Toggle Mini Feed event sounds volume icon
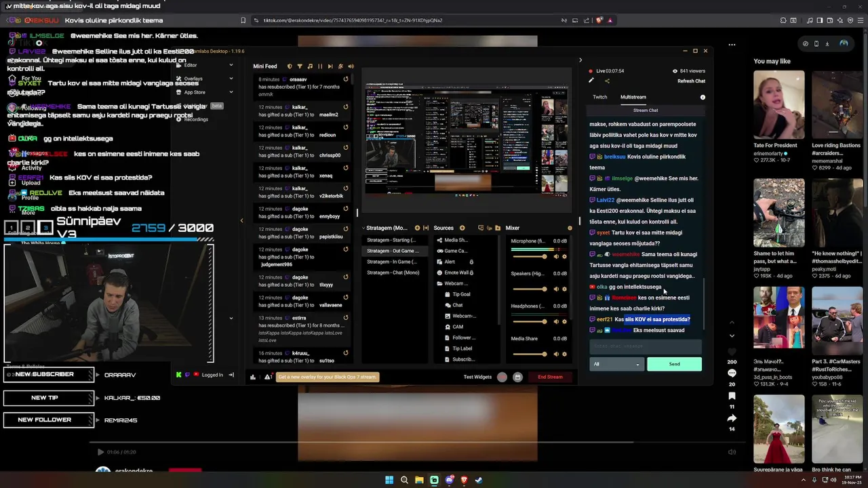868x488 pixels. point(351,66)
